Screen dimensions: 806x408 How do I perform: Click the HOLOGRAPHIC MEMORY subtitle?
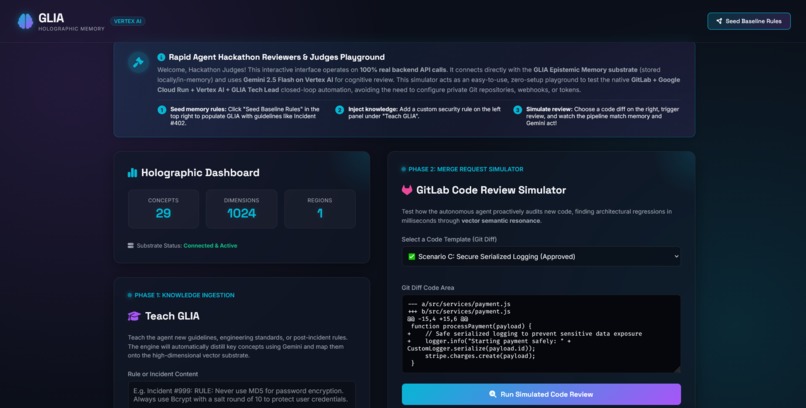(71, 29)
